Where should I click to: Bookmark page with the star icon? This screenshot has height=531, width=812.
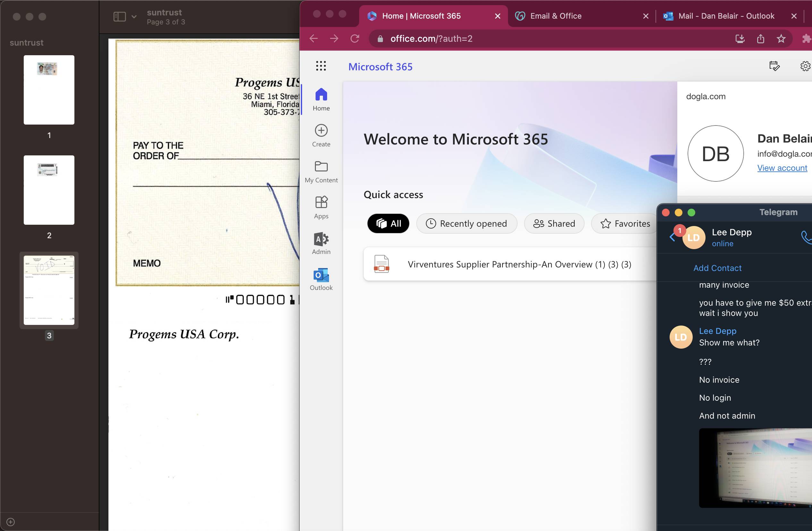point(781,39)
